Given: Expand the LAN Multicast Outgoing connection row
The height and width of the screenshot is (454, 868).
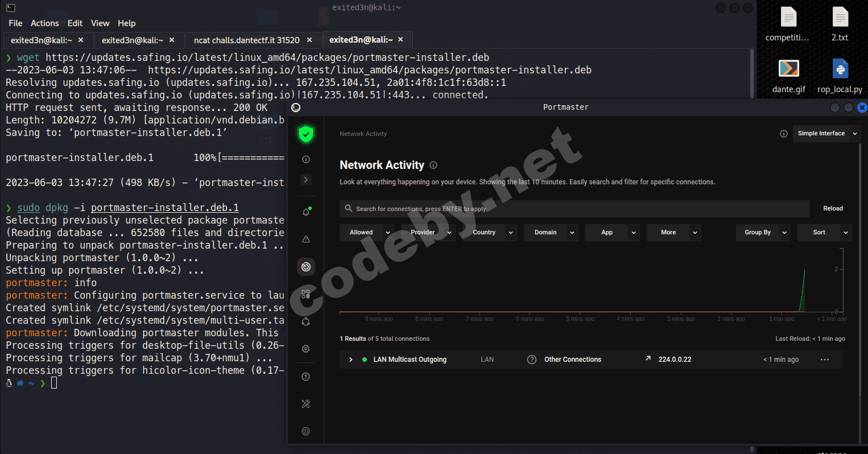Looking at the screenshot, I should [351, 360].
